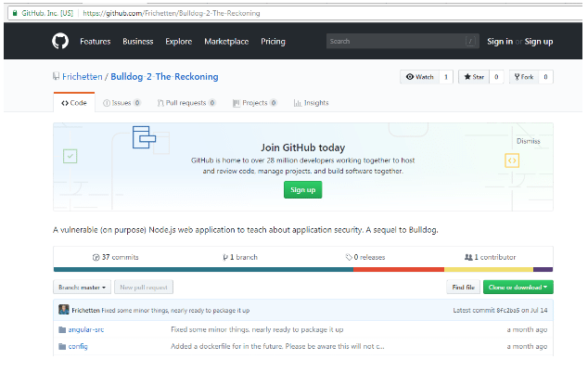This screenshot has width=588, height=372.
Task: Go to the Insights tab
Action: (x=311, y=103)
